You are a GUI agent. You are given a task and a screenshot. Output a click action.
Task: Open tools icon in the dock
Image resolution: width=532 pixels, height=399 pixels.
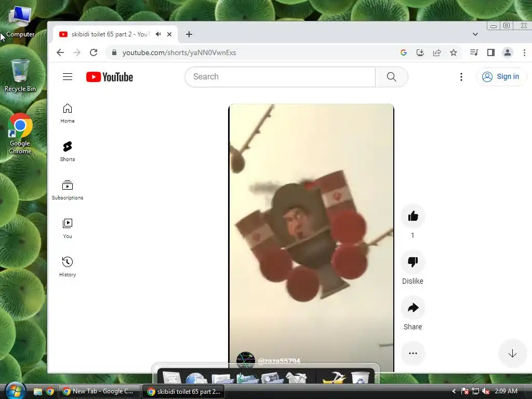[x=296, y=378]
